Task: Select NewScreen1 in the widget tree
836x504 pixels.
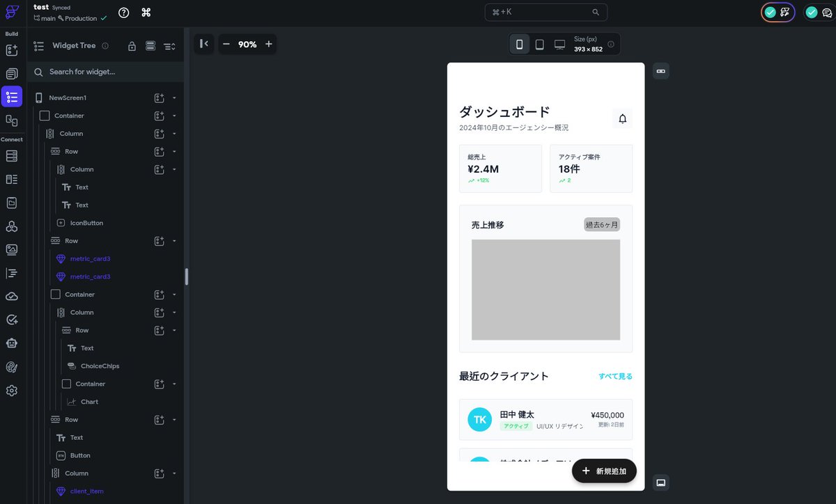Action: [68, 98]
